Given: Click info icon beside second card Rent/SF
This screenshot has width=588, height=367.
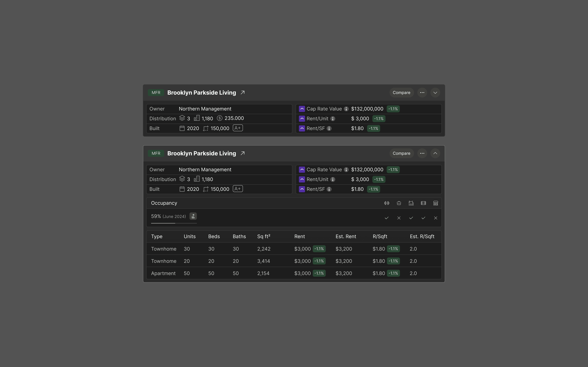Looking at the screenshot, I should click(329, 189).
